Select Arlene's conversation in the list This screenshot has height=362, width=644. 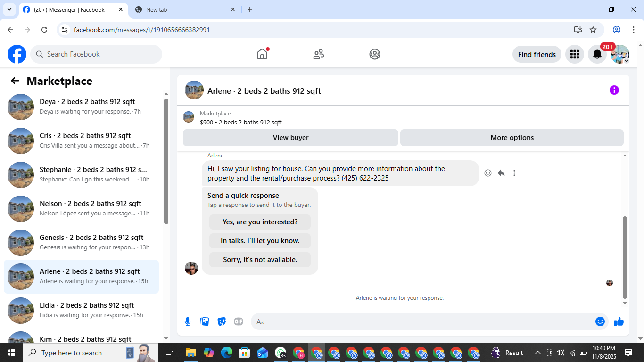[x=81, y=277]
